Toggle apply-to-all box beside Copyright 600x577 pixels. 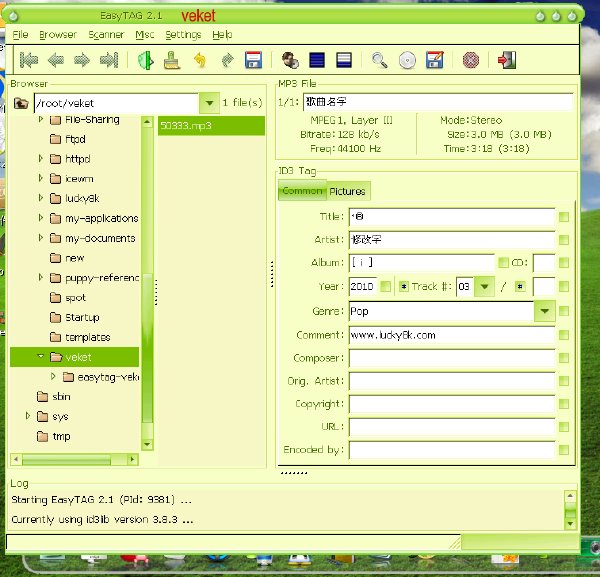click(x=563, y=404)
